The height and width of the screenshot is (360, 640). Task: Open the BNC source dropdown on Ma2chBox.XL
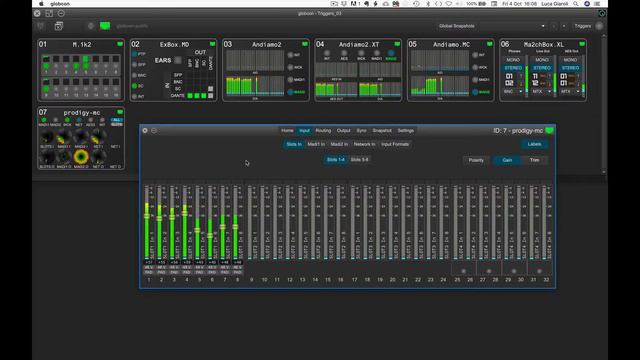[513, 91]
